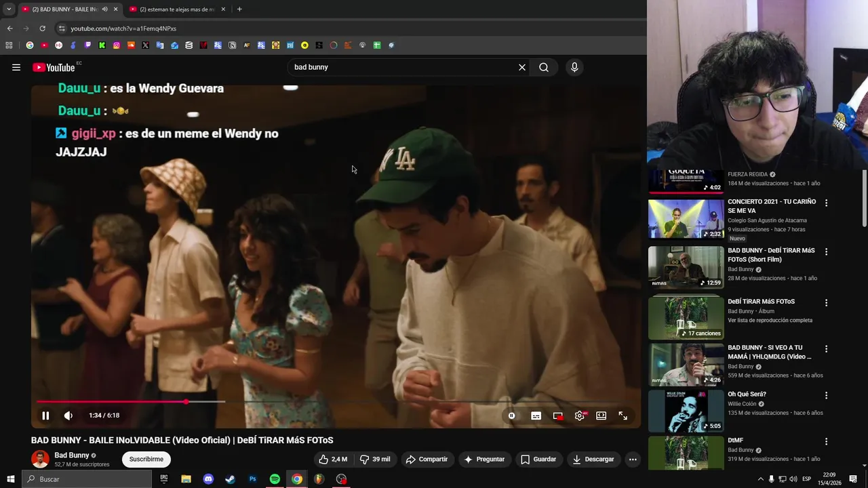
Task: Open the miniplayer from player controls
Action: [557, 415]
